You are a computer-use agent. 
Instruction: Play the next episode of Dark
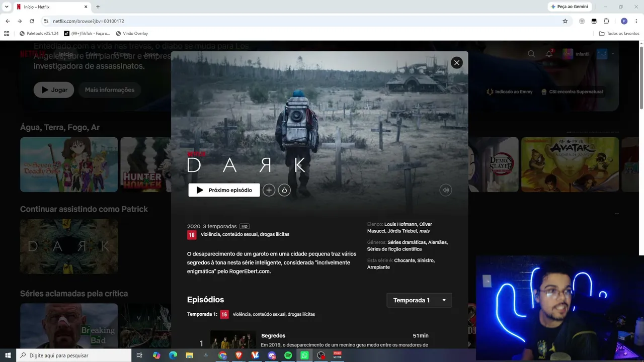pos(224,190)
